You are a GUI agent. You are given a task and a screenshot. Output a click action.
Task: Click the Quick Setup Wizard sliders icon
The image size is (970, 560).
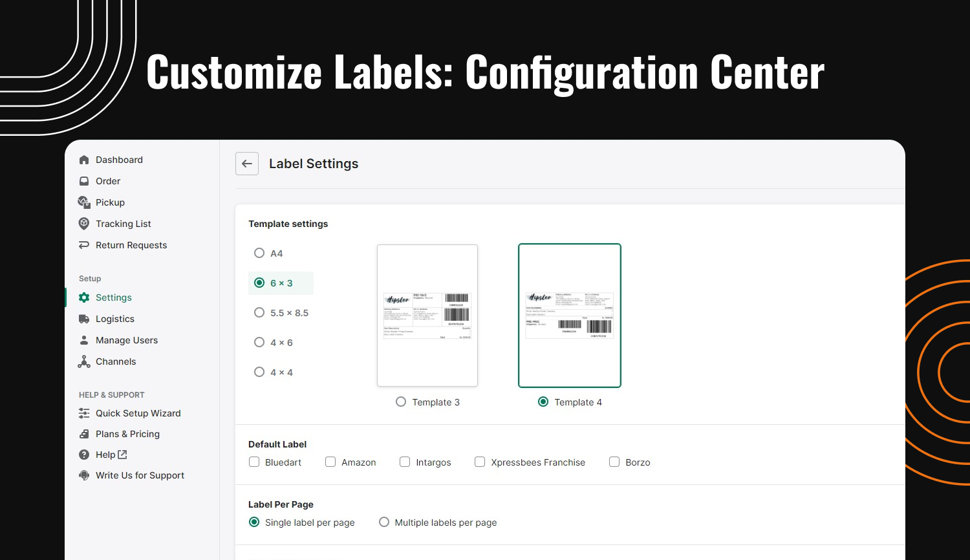click(x=84, y=413)
